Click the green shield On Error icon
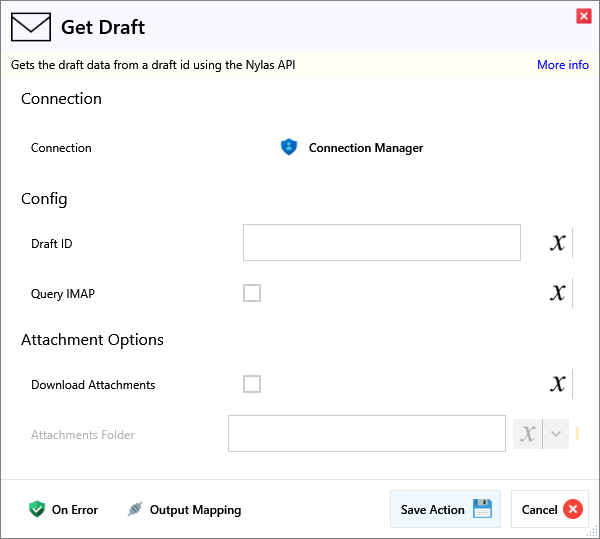Image resolution: width=600 pixels, height=539 pixels. [x=37, y=510]
